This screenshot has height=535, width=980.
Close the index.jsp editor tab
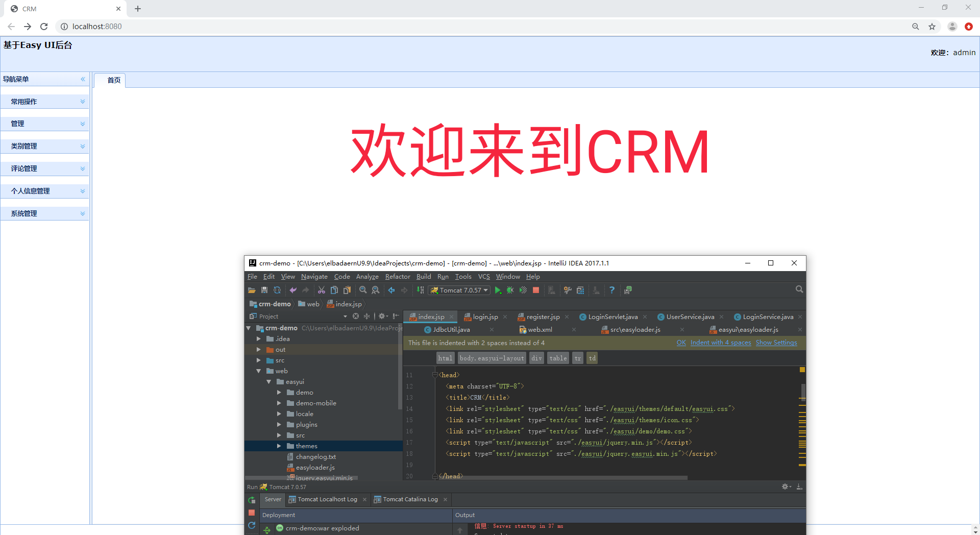coord(451,317)
